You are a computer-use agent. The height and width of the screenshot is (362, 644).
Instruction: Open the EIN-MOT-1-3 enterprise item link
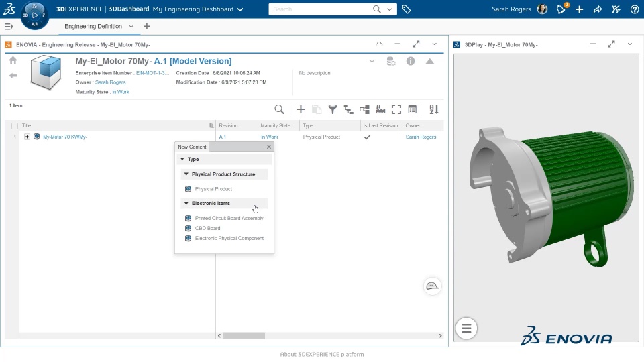click(x=152, y=73)
